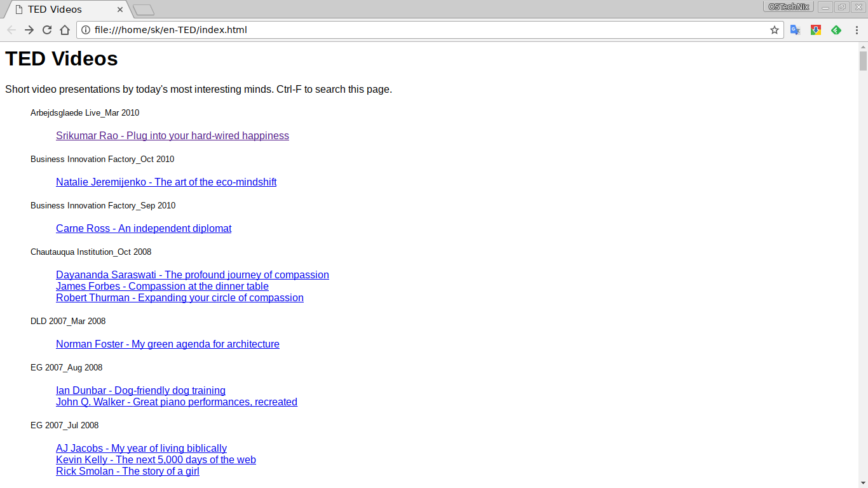Click 'DLD 2007_Mar 2008' label
This screenshot has width=868, height=488.
pyautogui.click(x=68, y=322)
